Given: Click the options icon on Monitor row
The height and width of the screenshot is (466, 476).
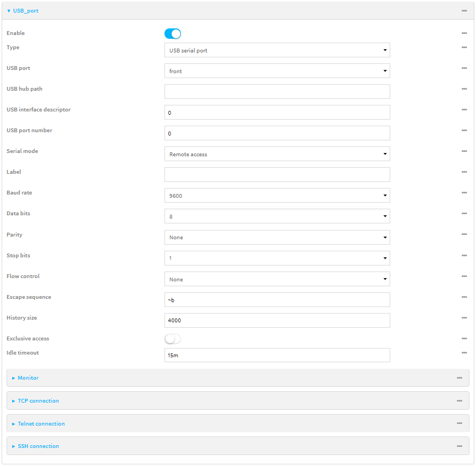Looking at the screenshot, I should pyautogui.click(x=459, y=378).
